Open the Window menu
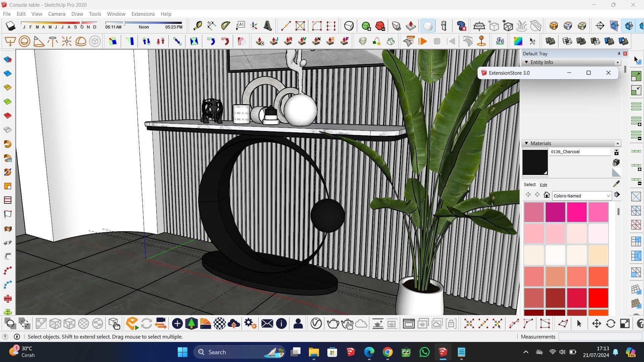The image size is (644, 362). click(x=116, y=14)
